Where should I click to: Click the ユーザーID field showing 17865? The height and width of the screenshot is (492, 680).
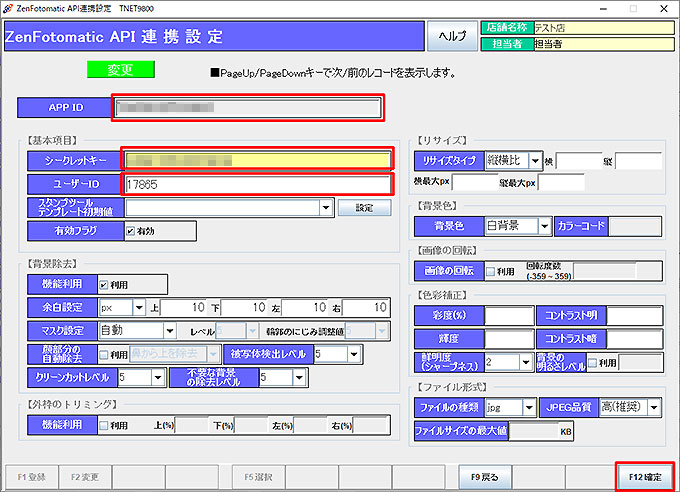click(x=258, y=184)
